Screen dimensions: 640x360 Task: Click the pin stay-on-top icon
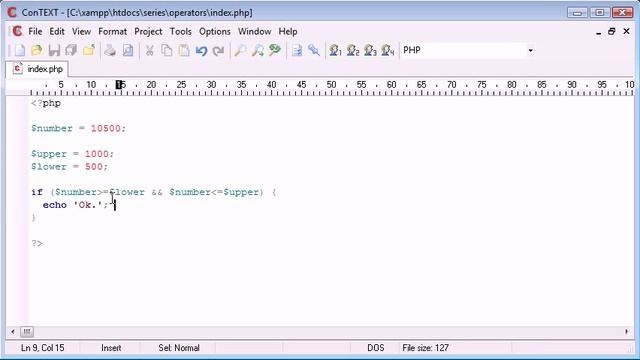[x=314, y=51]
